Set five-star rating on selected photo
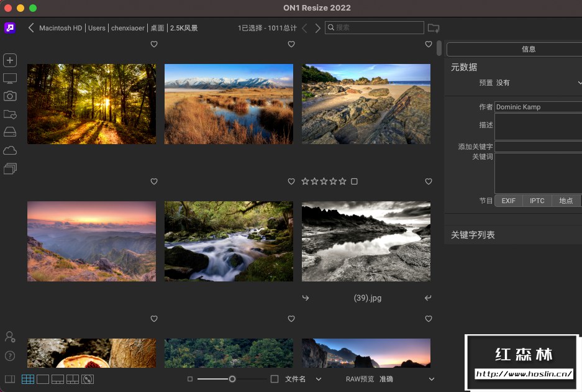Screen dimensions: 582x392 pyautogui.click(x=343, y=181)
